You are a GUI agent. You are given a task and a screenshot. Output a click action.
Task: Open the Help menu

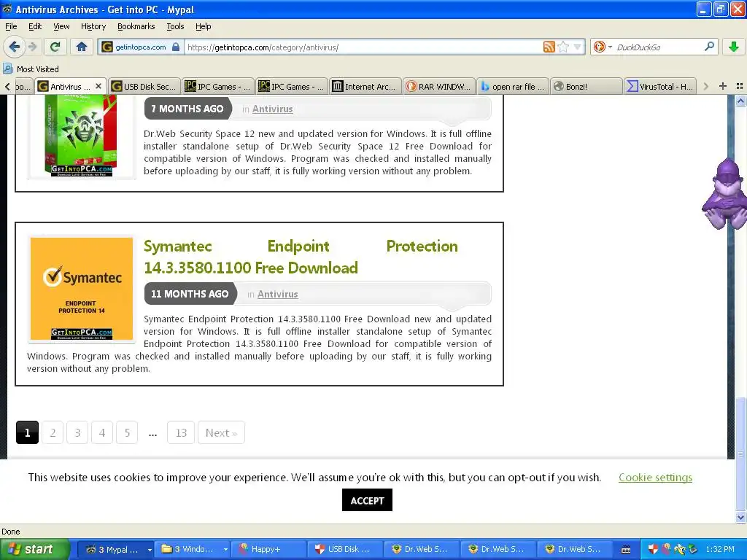(203, 26)
